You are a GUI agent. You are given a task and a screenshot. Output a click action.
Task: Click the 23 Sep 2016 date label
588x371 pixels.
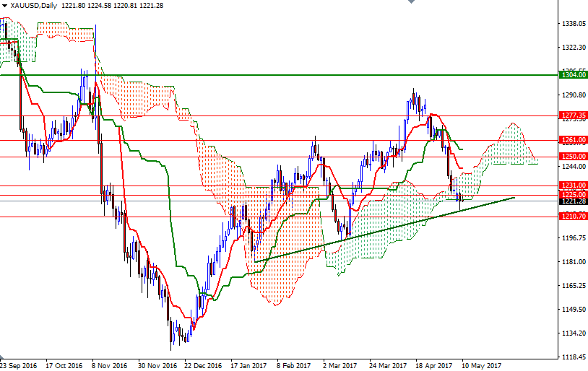[18, 365]
